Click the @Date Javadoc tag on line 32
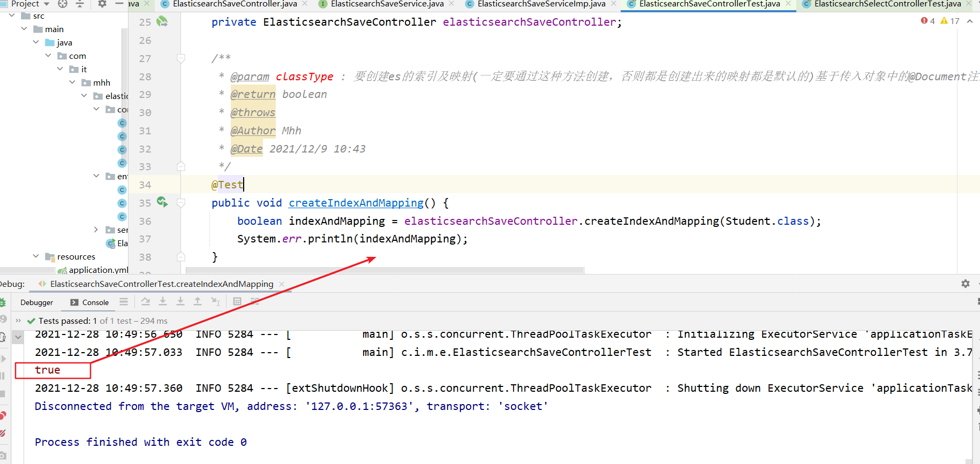Screen dimensions: 980x464 [246, 149]
